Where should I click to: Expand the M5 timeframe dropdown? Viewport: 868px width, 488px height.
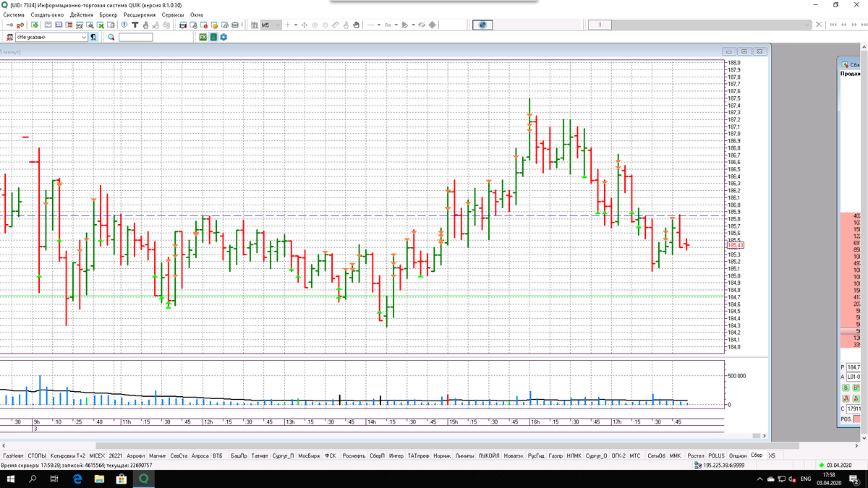[x=277, y=25]
